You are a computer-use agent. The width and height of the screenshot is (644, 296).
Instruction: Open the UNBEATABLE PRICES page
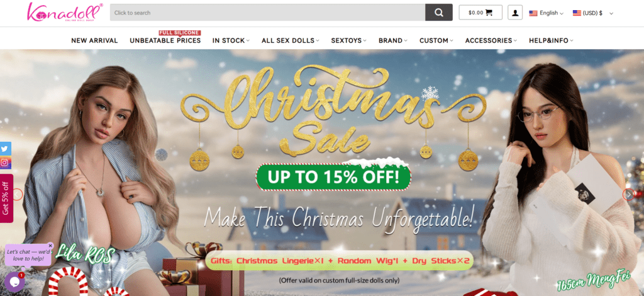click(x=165, y=40)
